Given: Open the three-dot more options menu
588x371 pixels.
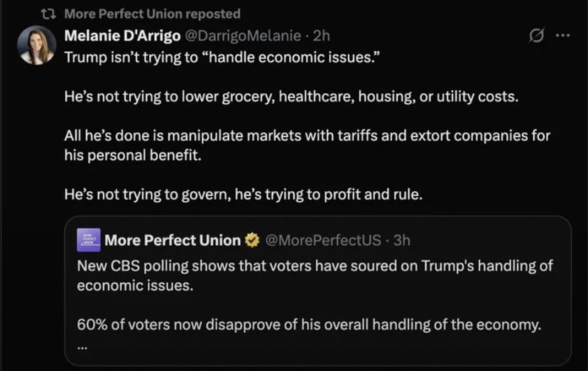Looking at the screenshot, I should 562,36.
